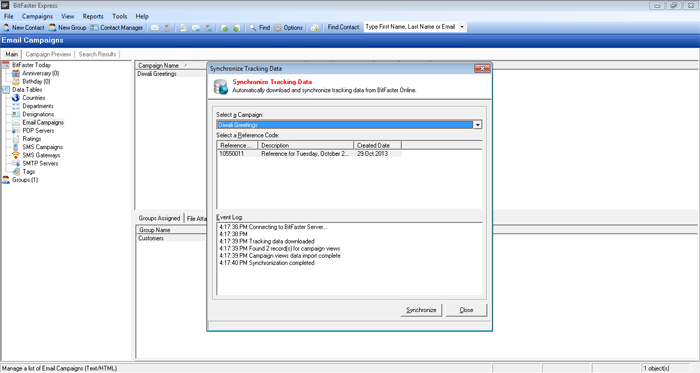Screen dimensions: 700x373
Task: Click the SMS Gateways icon
Action: pyautogui.click(x=16, y=155)
